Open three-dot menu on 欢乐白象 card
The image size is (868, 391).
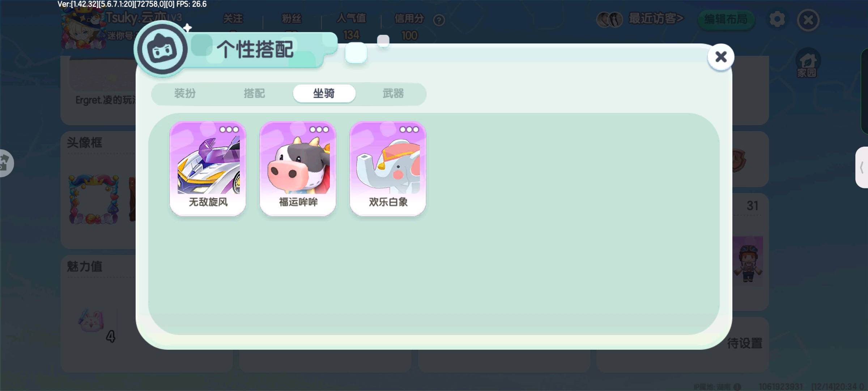click(x=409, y=130)
